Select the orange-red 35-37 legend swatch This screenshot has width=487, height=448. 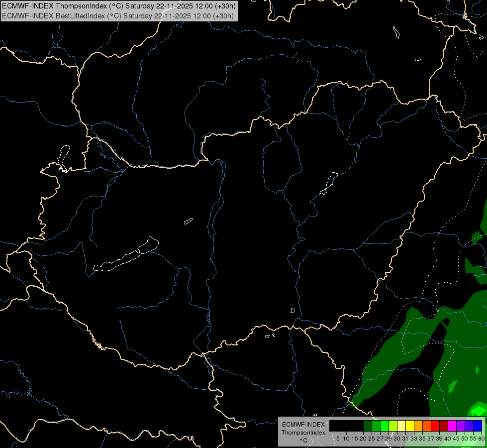[427, 426]
